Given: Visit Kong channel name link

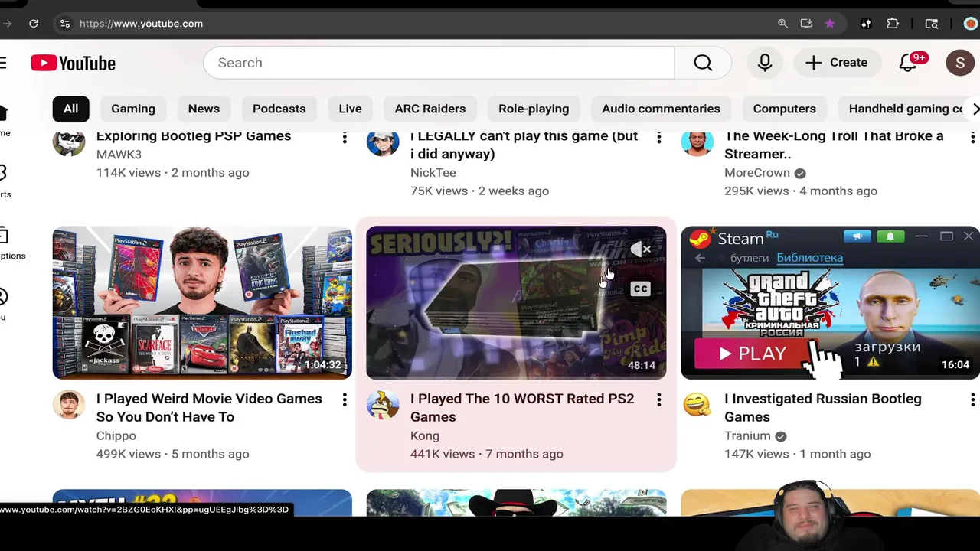Looking at the screenshot, I should pyautogui.click(x=425, y=435).
